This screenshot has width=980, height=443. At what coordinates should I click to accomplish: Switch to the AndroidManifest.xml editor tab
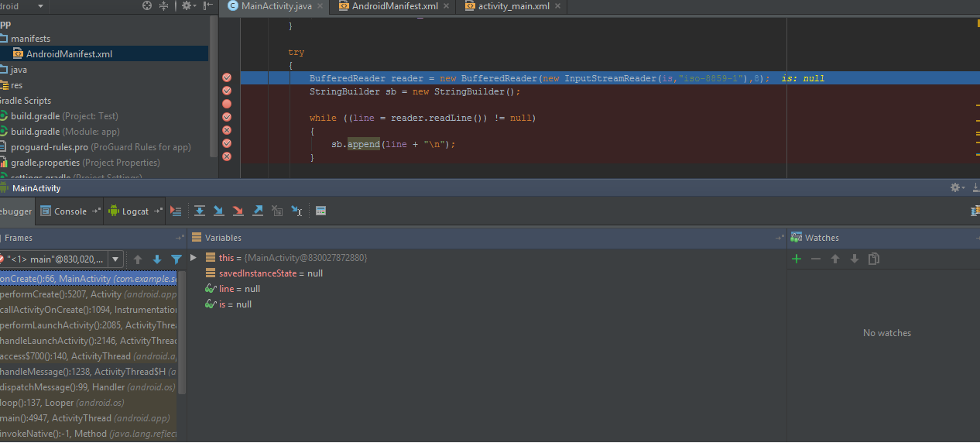(395, 6)
